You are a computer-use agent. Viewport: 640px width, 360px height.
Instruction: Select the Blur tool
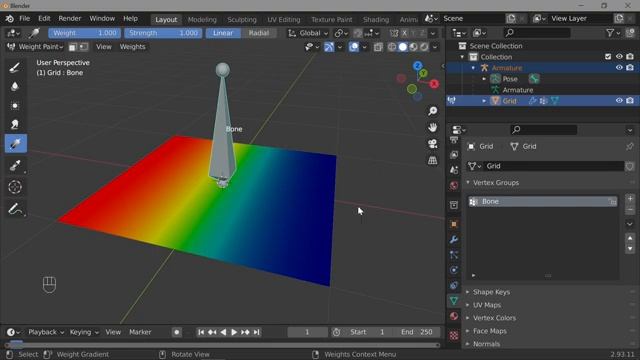pyautogui.click(x=16, y=87)
